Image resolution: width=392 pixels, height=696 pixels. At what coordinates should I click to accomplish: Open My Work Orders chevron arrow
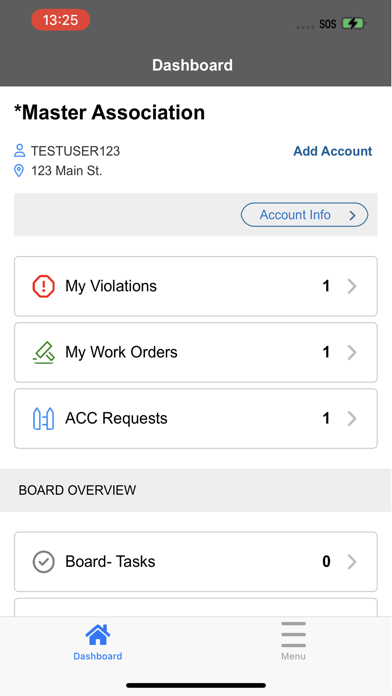pos(352,352)
